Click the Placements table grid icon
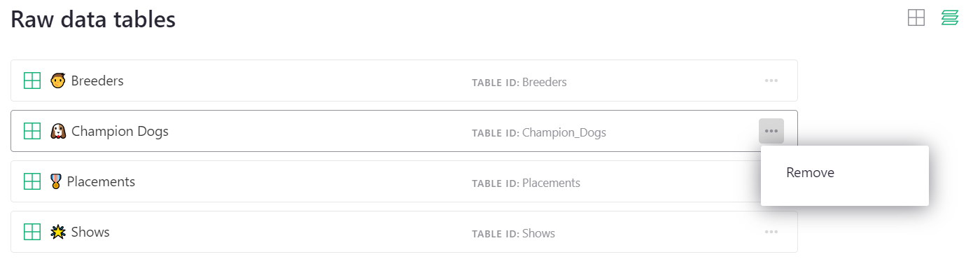 32,181
